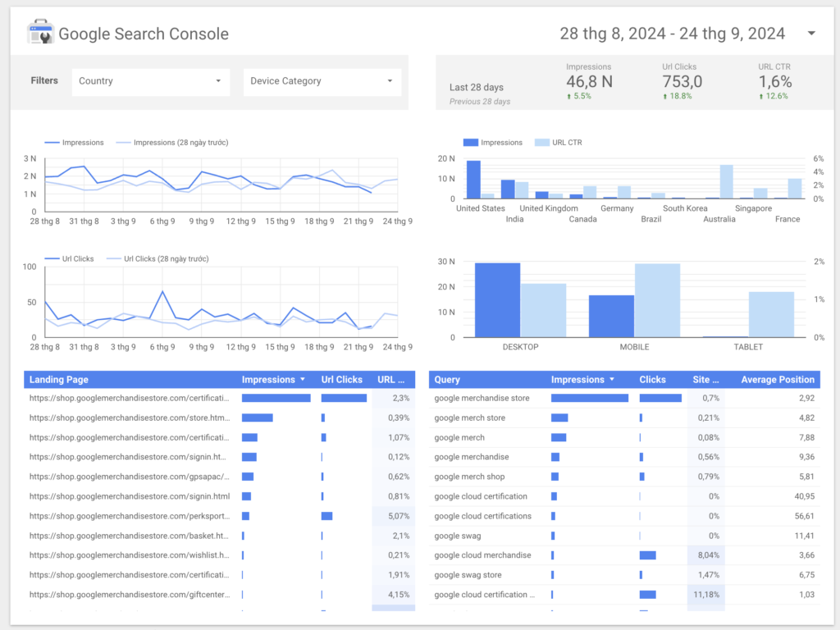The image size is (840, 630).
Task: Toggle the Impressions line legend entry
Action: click(74, 143)
